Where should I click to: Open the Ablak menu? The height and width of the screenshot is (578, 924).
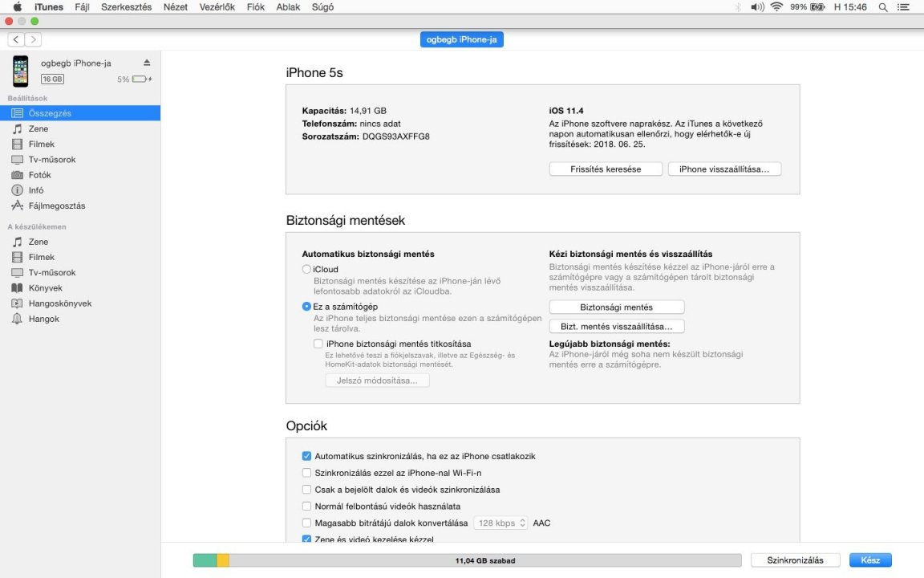click(288, 7)
